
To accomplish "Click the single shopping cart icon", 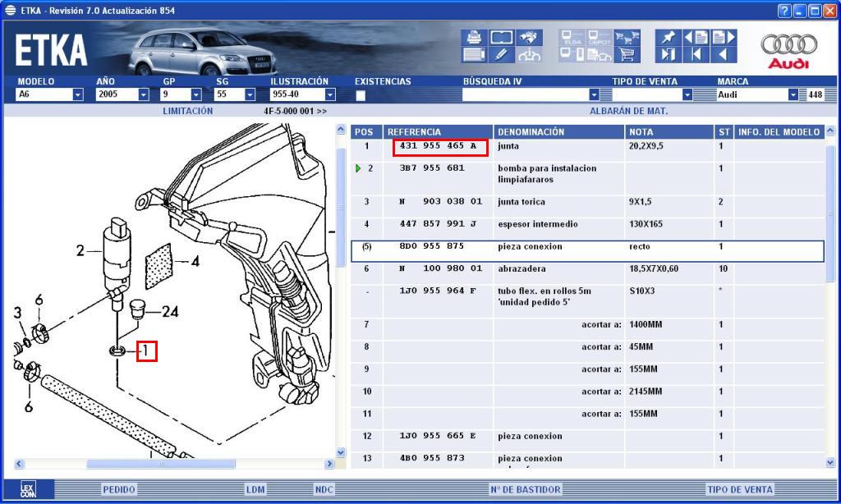I will (x=627, y=54).
